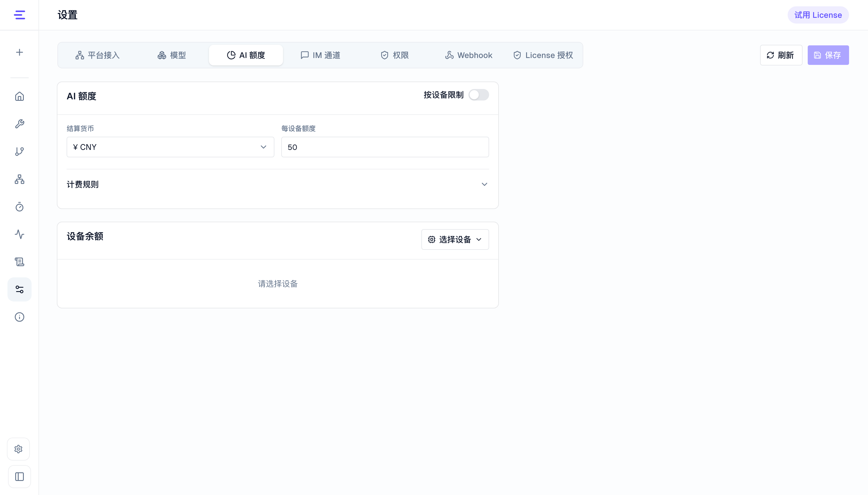868x495 pixels.
Task: Open the License 授权 tab
Action: point(543,55)
